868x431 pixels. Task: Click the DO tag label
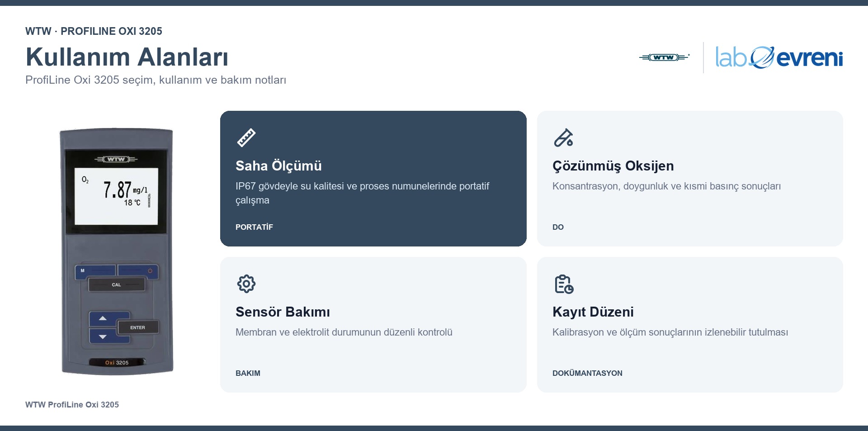point(558,227)
